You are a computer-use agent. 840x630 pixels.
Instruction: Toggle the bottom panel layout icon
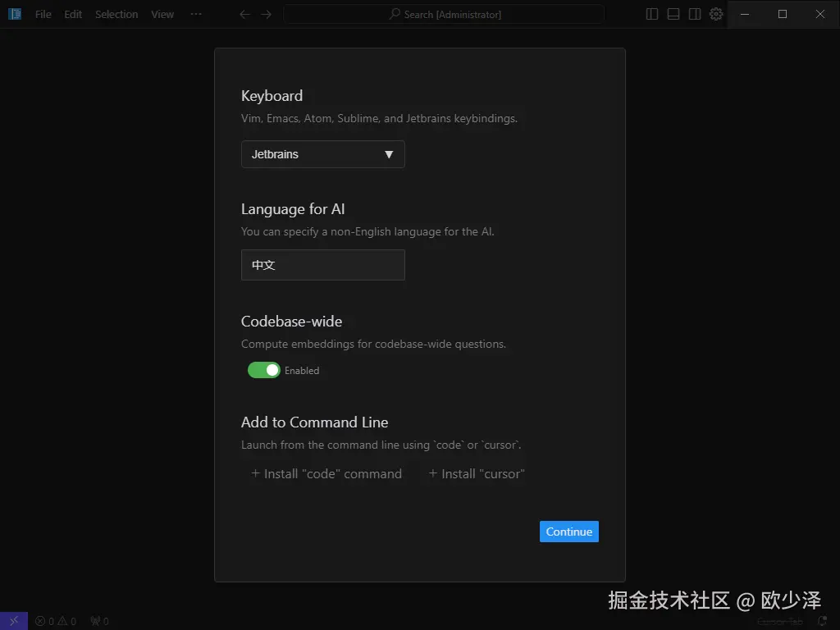click(x=673, y=14)
